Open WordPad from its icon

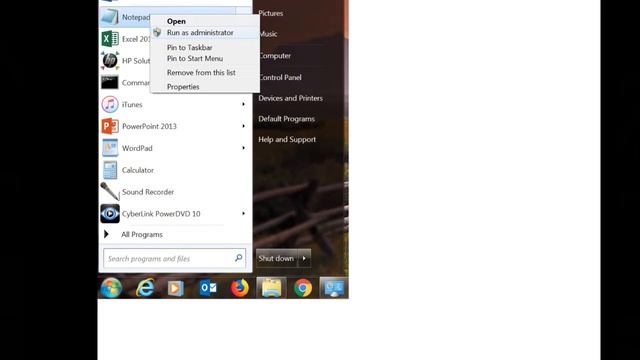coord(109,148)
